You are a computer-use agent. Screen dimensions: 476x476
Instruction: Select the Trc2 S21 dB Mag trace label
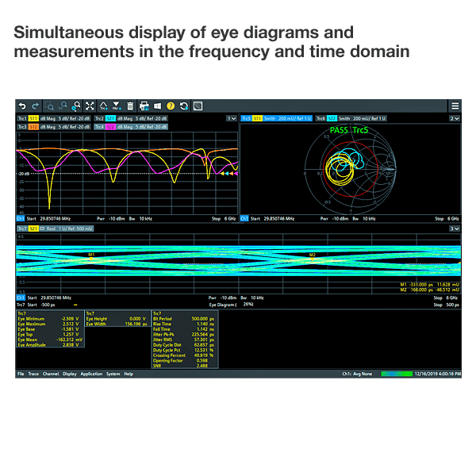coord(131,118)
